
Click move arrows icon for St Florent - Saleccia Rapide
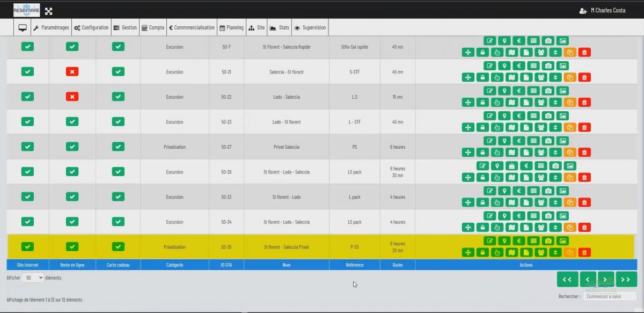[468, 53]
